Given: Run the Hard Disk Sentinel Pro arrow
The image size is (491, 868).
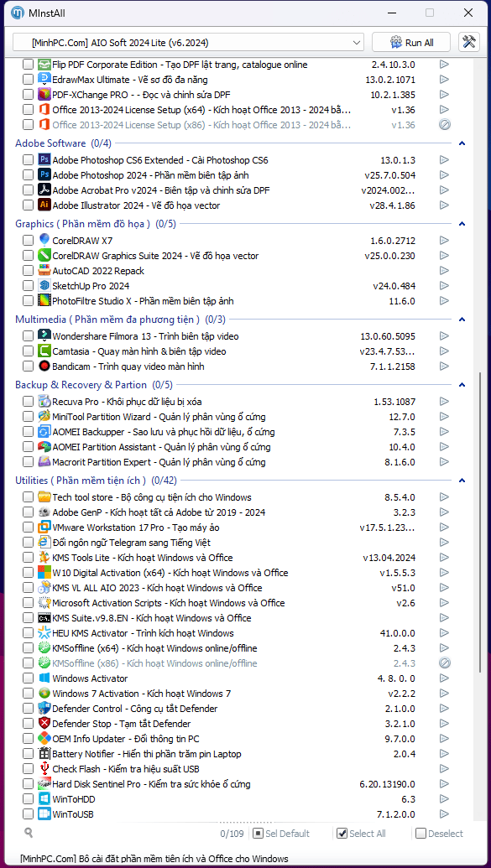Looking at the screenshot, I should 444,783.
